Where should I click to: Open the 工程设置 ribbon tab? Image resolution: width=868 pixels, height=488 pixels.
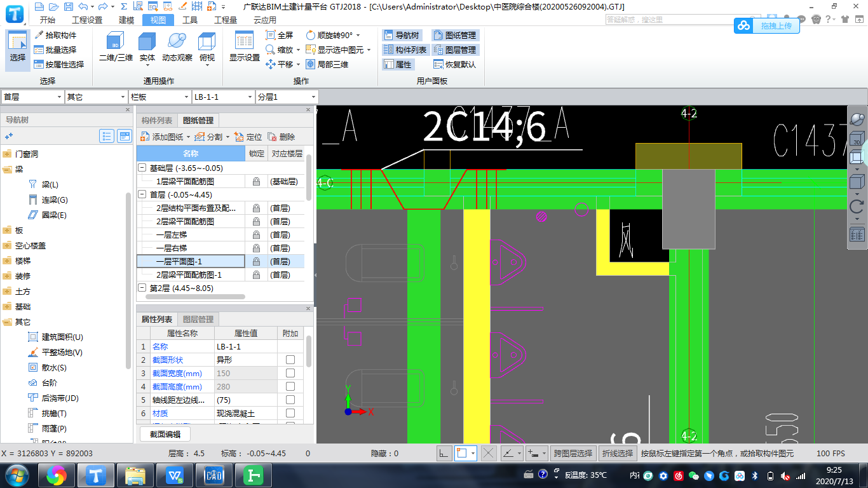(87, 20)
